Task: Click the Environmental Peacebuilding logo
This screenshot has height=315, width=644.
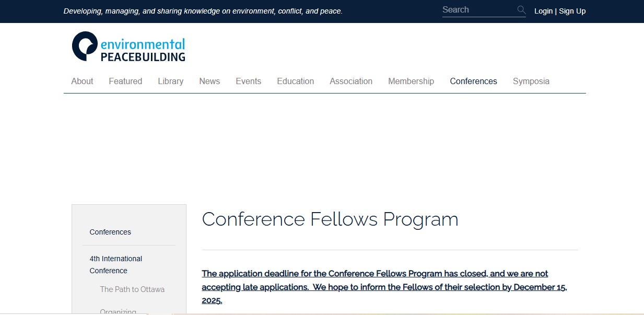Action: click(x=128, y=46)
